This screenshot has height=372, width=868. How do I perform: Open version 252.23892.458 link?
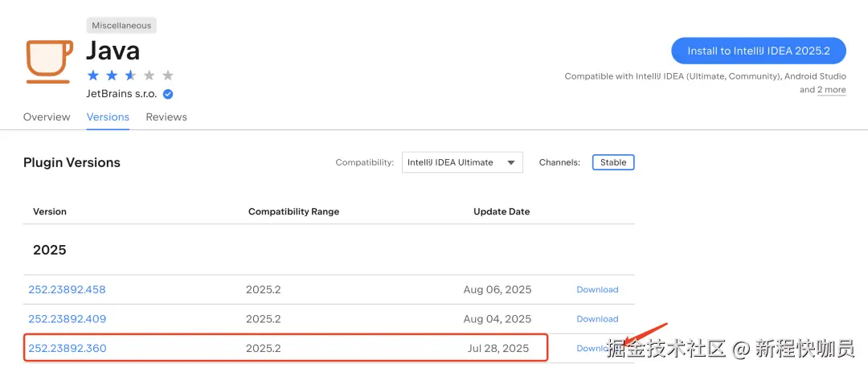[x=68, y=290]
